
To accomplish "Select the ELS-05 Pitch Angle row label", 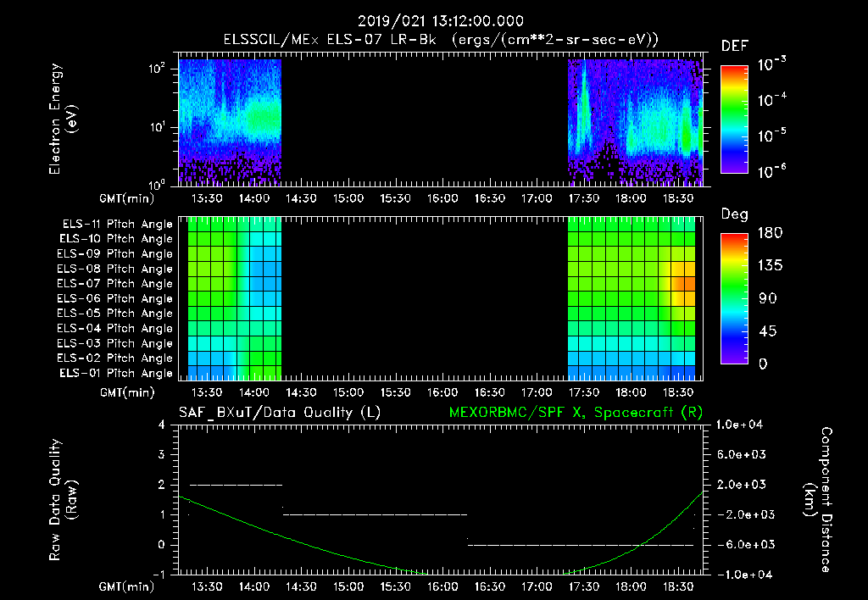I will (114, 314).
